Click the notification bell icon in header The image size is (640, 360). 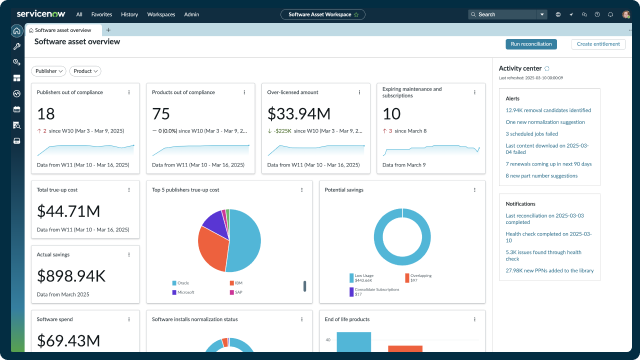610,14
